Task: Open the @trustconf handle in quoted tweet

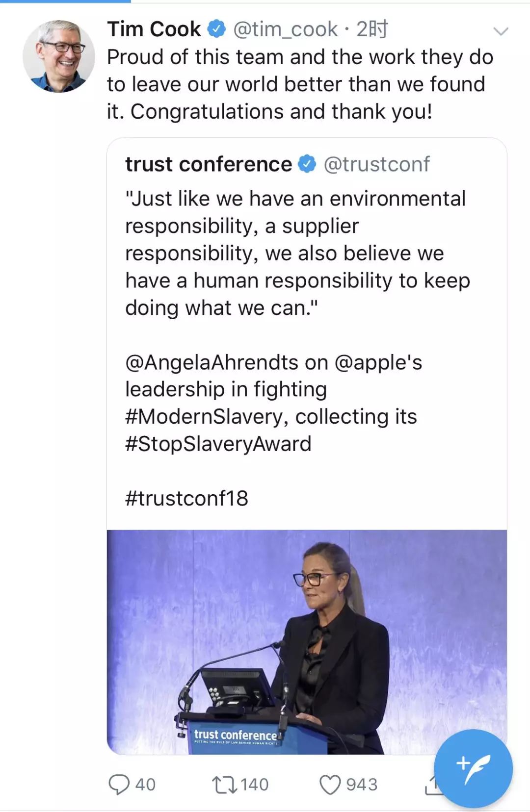Action: (x=376, y=164)
